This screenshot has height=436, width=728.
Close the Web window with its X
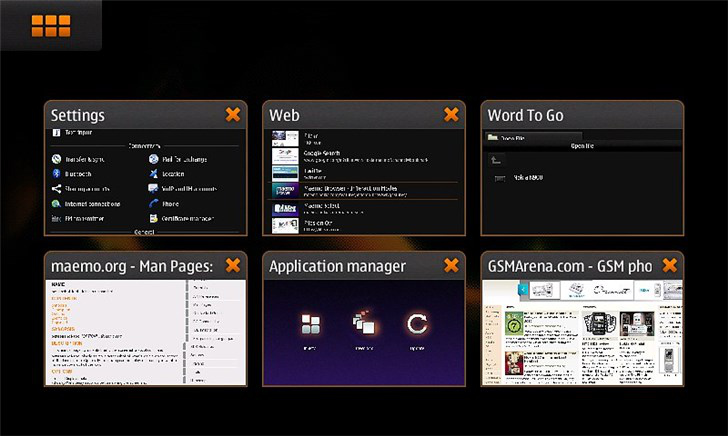click(451, 115)
